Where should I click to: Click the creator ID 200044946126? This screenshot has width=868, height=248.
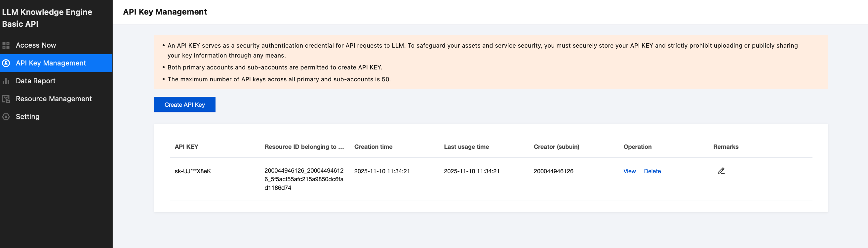click(x=553, y=171)
